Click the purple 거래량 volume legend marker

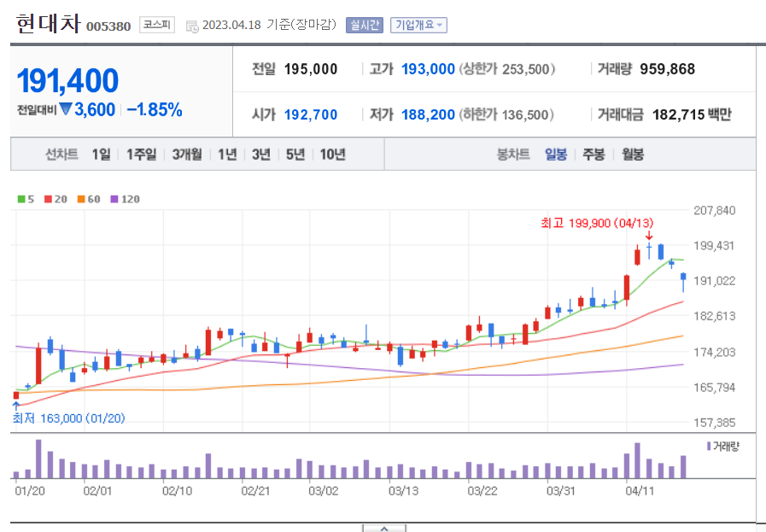(709, 446)
